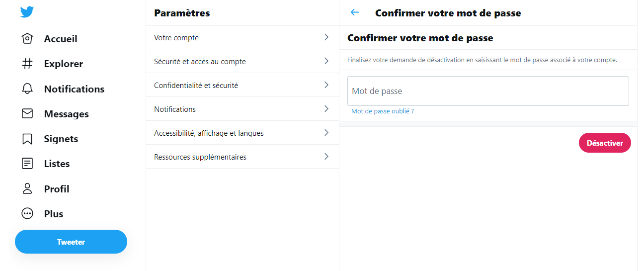Expand the Ressources supplémentaires chevron
The width and height of the screenshot is (644, 271).
pyautogui.click(x=326, y=157)
